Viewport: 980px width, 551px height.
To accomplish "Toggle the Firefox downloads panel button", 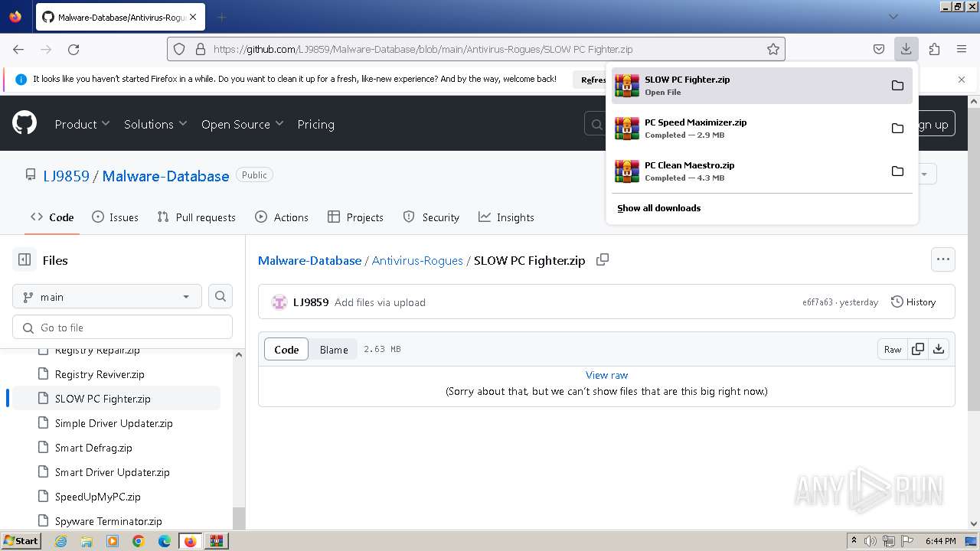I will coord(906,49).
